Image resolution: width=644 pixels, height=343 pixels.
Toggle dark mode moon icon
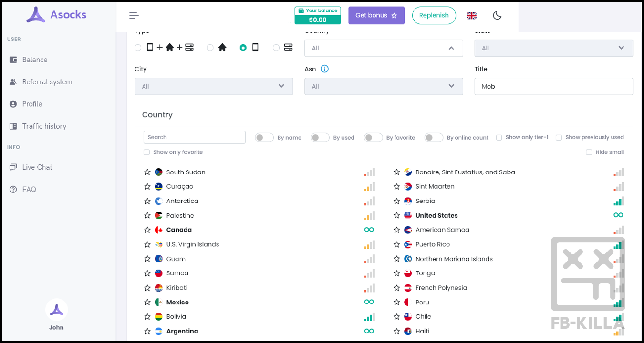pos(497,16)
